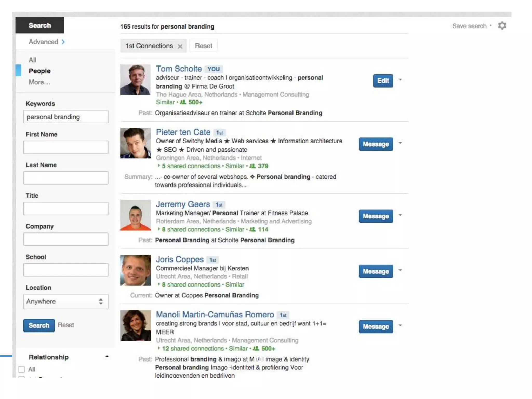This screenshot has width=532, height=399.
Task: Click Jerremy Geers' 114 connections icon
Action: tap(252, 229)
